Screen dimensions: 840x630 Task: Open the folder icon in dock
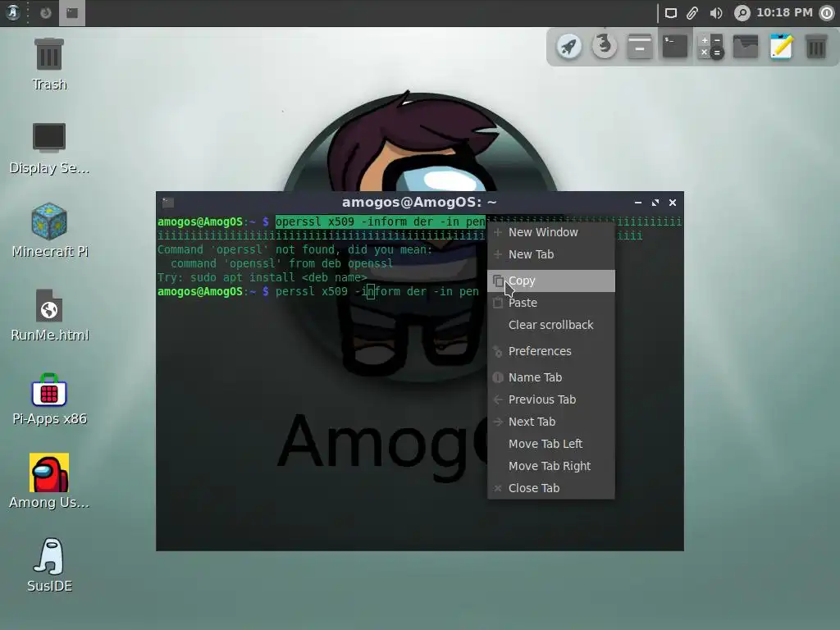point(746,47)
